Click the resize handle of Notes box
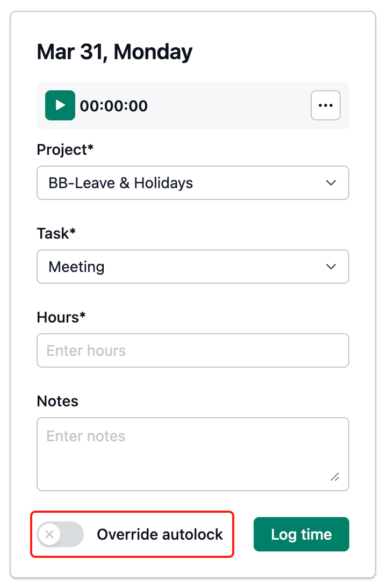 point(335,477)
